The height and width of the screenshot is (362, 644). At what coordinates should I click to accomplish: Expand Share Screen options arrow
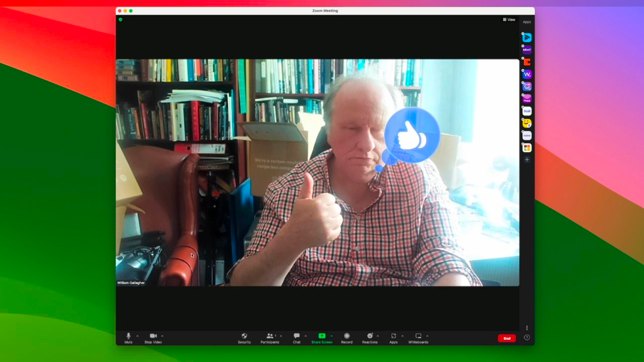click(x=332, y=336)
